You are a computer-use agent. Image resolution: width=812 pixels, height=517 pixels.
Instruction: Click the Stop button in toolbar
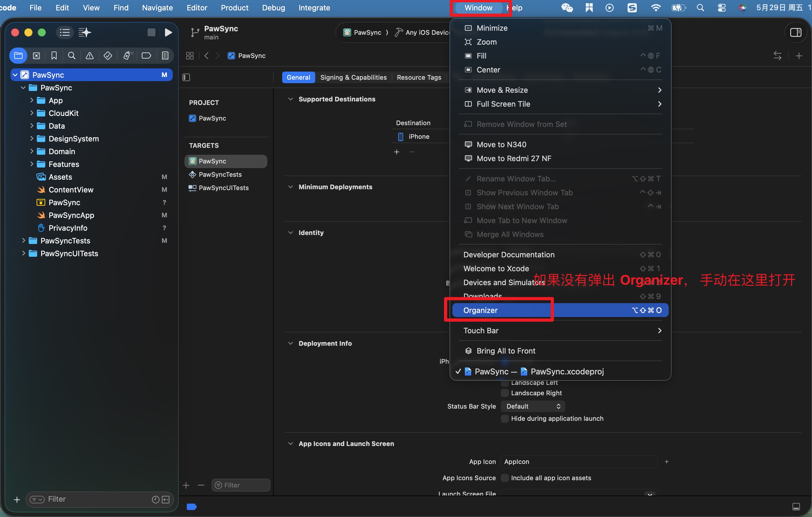[x=151, y=32]
